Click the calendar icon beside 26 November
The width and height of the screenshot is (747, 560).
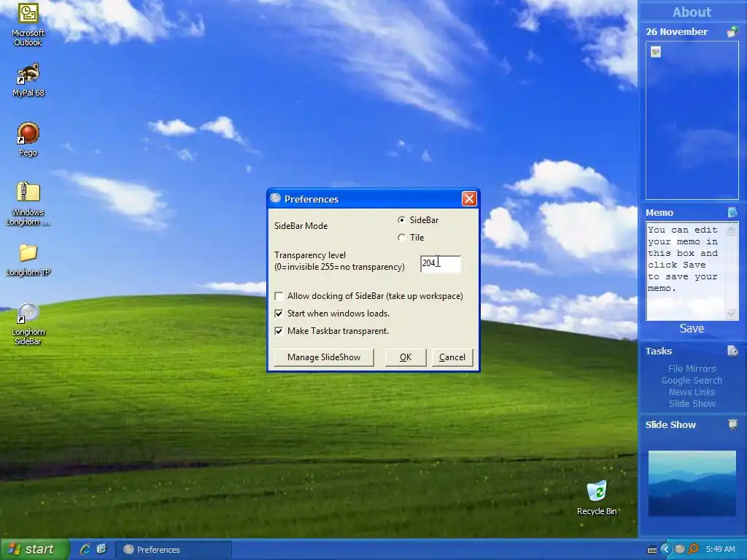pyautogui.click(x=732, y=32)
